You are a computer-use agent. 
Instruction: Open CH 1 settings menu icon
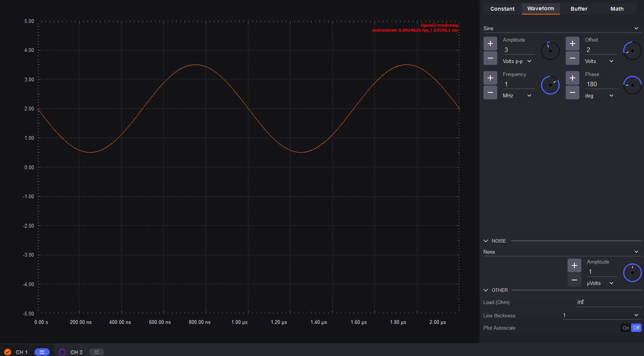click(x=42, y=352)
